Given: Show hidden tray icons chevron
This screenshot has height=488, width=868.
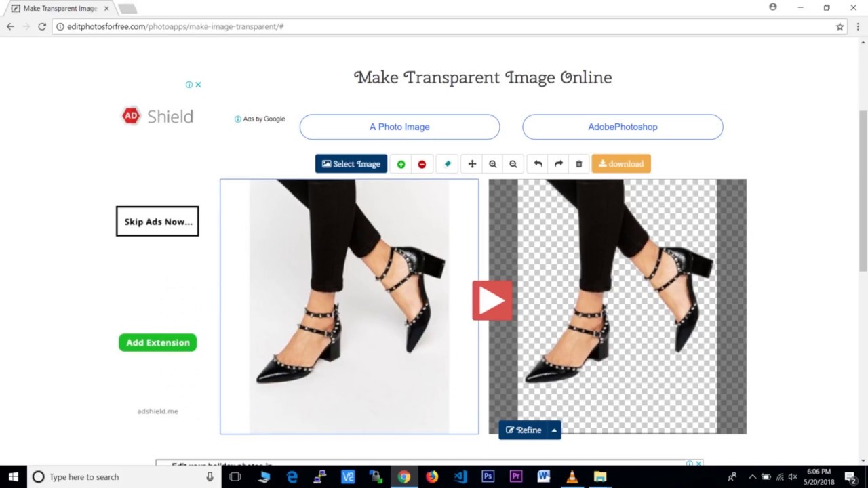Looking at the screenshot, I should pyautogui.click(x=752, y=476).
